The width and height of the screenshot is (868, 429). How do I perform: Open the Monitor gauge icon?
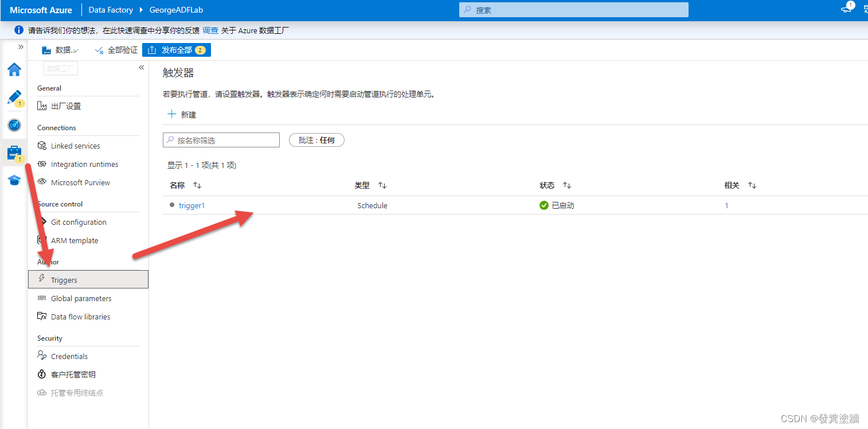[14, 125]
